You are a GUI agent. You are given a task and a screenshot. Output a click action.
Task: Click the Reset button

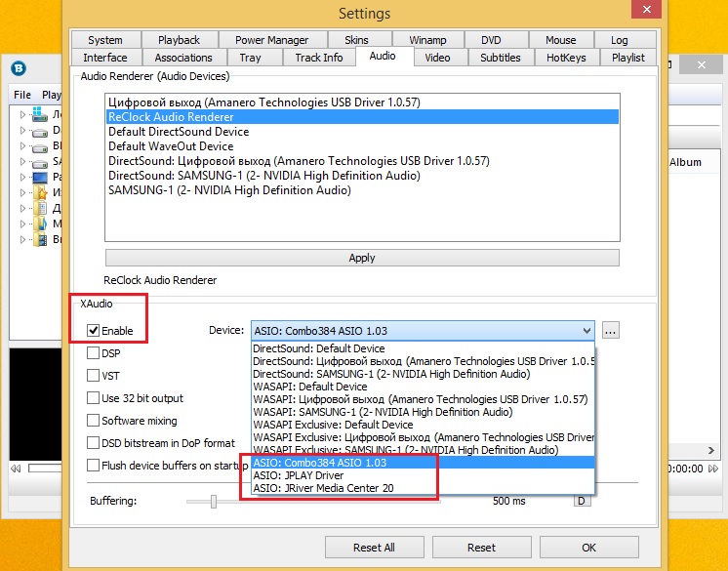point(481,548)
